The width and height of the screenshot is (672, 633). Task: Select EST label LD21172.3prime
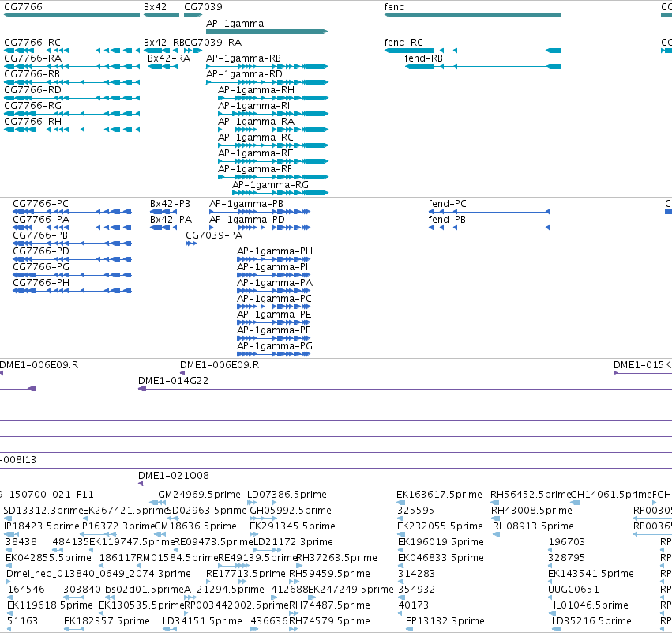(x=293, y=542)
